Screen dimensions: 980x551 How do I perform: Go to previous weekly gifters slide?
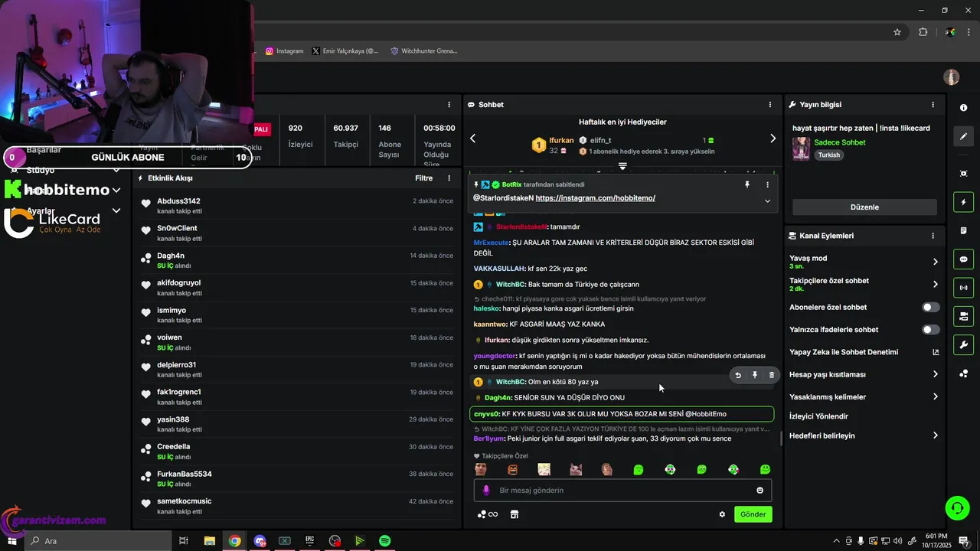click(472, 139)
